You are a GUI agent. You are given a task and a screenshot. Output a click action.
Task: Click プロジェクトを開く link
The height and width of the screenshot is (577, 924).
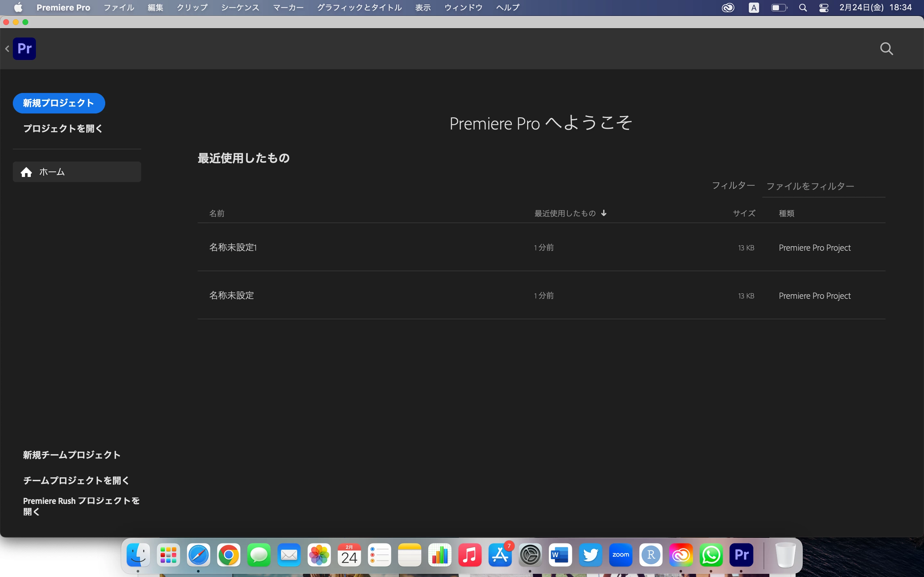coord(63,129)
